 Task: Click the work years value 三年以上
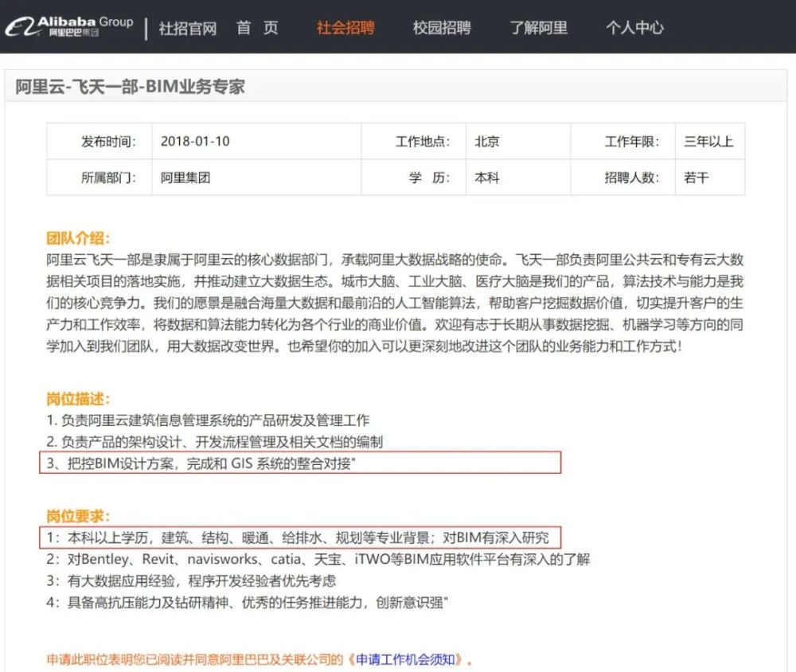point(708,141)
